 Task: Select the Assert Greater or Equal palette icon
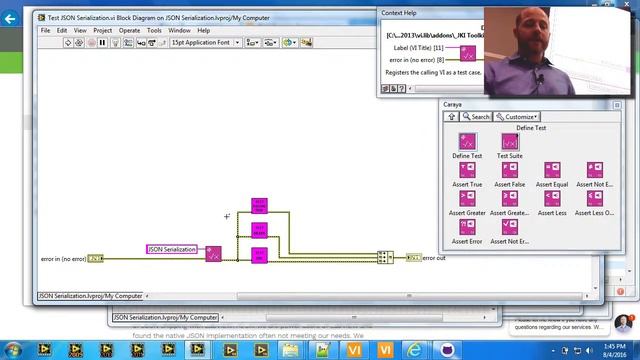click(510, 198)
